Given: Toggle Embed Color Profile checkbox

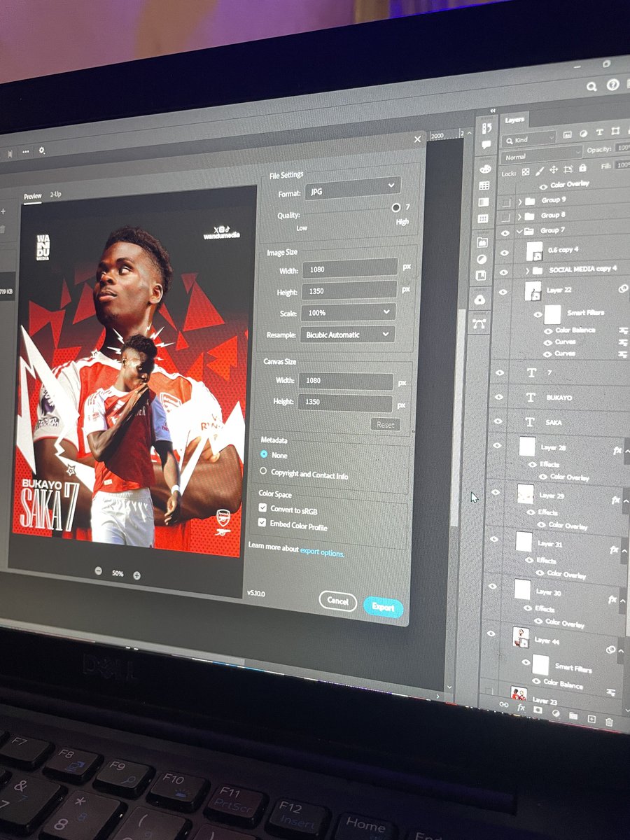Looking at the screenshot, I should coord(262,522).
